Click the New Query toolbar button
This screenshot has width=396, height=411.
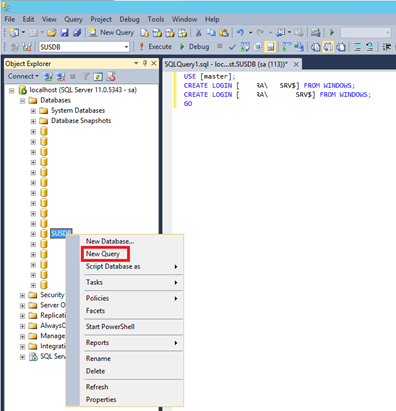pyautogui.click(x=112, y=32)
